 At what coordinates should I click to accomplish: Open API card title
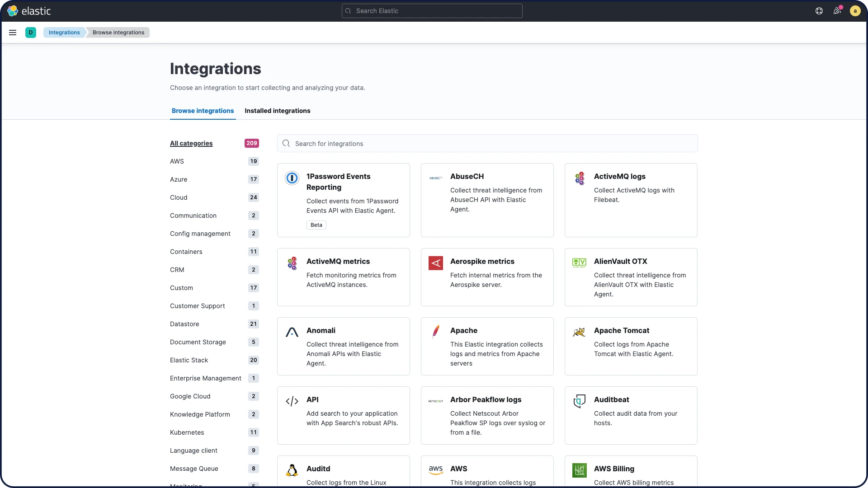(x=312, y=399)
